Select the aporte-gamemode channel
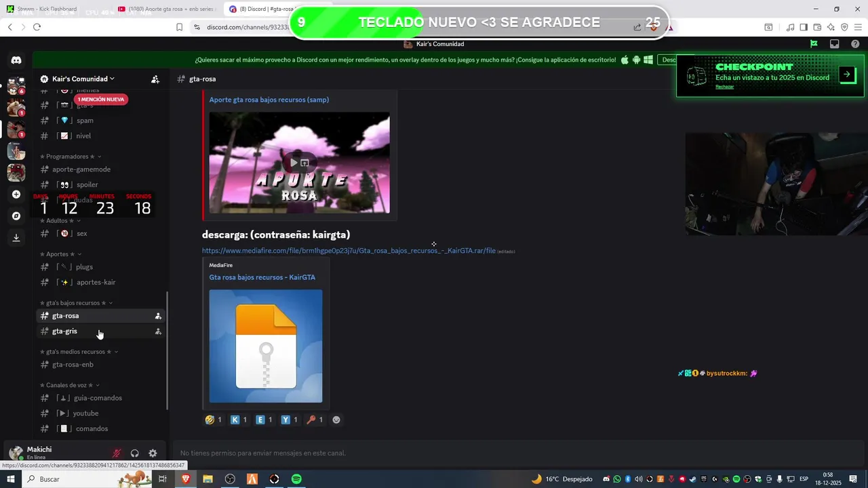Screen dimensions: 868x488 pos(100,169)
